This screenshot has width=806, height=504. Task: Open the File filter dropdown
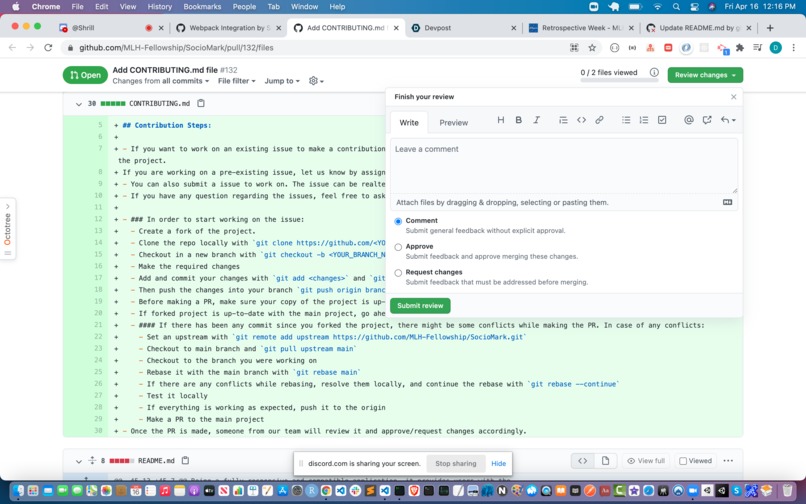pyautogui.click(x=236, y=81)
